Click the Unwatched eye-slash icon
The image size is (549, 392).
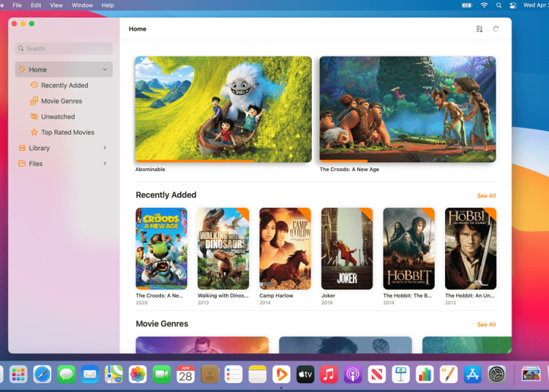(x=34, y=117)
